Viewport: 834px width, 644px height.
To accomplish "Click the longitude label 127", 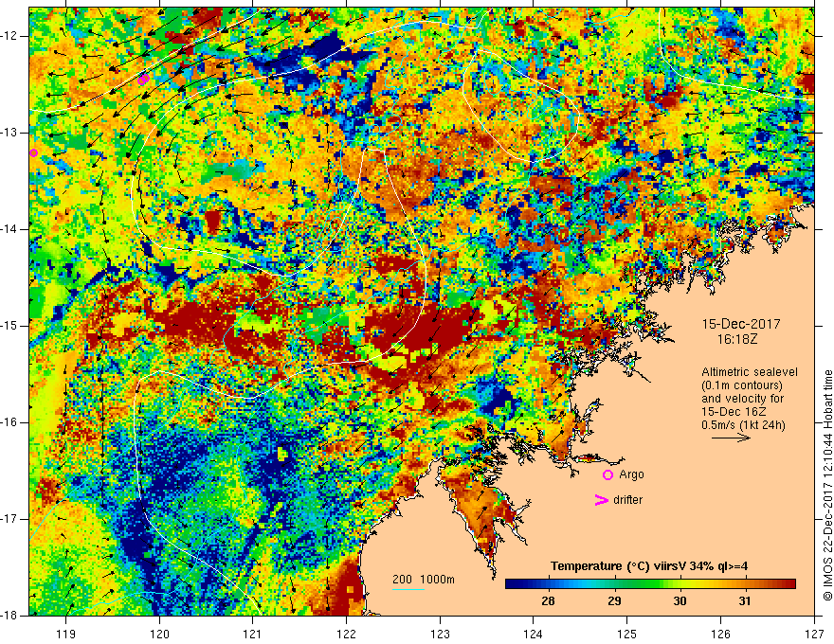I will click(x=814, y=634).
